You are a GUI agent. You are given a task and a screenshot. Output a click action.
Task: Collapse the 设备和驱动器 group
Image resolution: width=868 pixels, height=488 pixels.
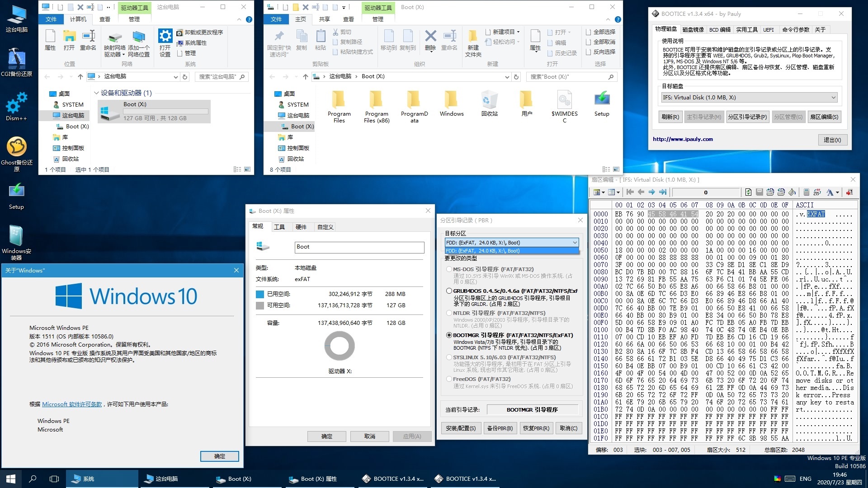pos(96,93)
